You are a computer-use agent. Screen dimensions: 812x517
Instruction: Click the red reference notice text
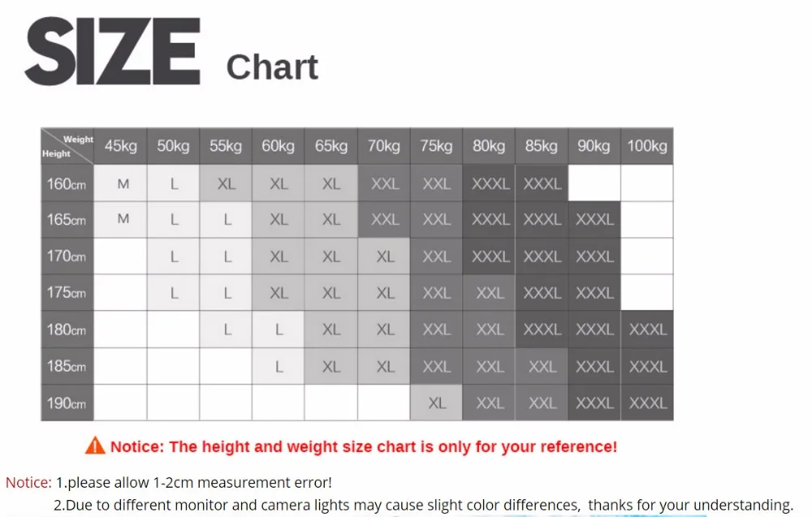364,446
